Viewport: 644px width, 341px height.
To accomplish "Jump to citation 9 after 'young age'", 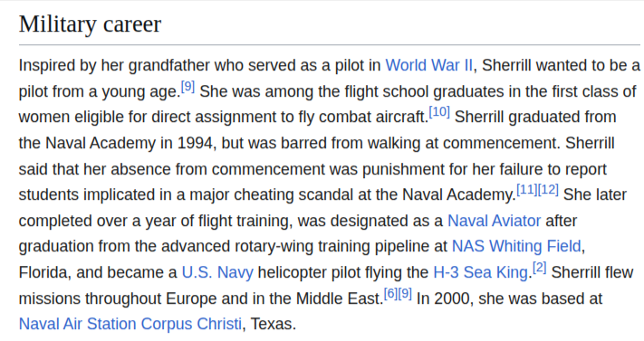I will 187,87.
